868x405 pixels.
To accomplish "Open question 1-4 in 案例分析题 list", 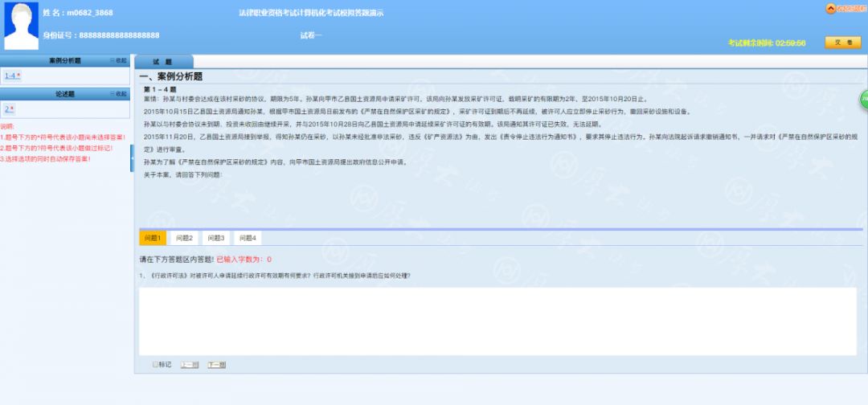I will [12, 76].
